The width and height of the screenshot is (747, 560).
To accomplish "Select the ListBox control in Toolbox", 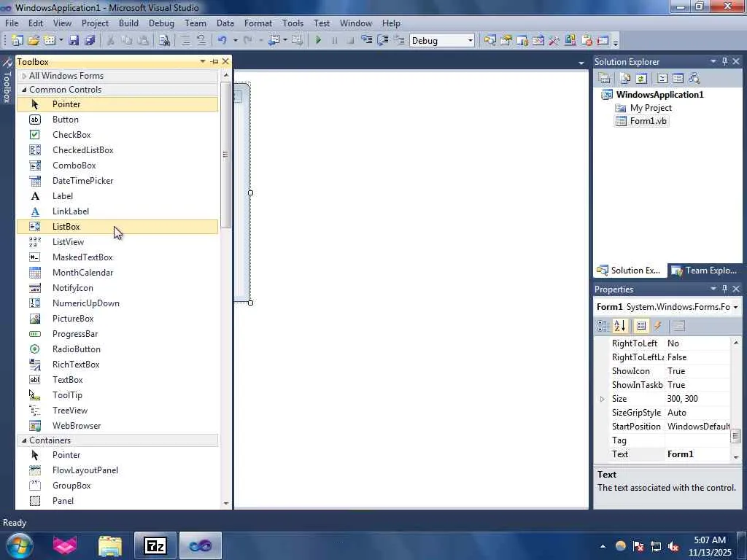I will tap(117, 227).
